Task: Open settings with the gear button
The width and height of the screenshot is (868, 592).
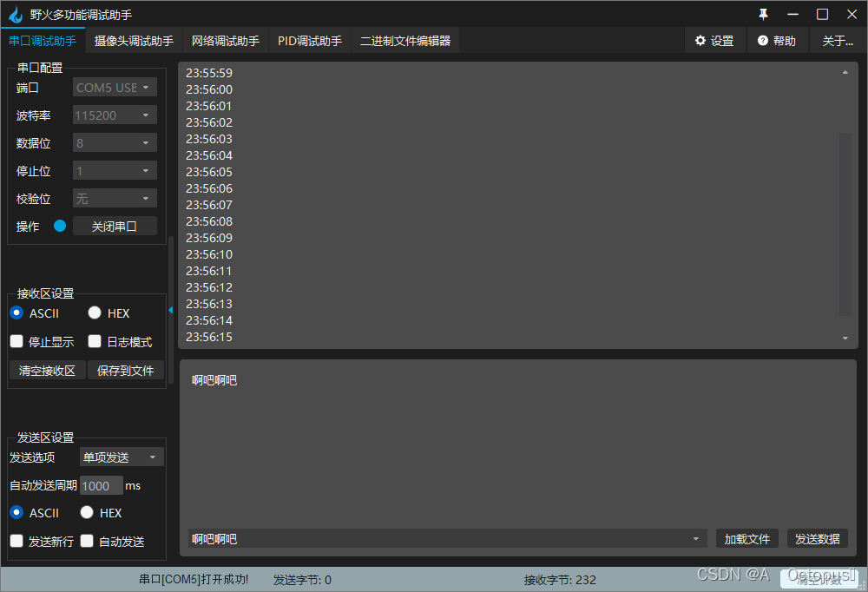Action: pyautogui.click(x=714, y=41)
